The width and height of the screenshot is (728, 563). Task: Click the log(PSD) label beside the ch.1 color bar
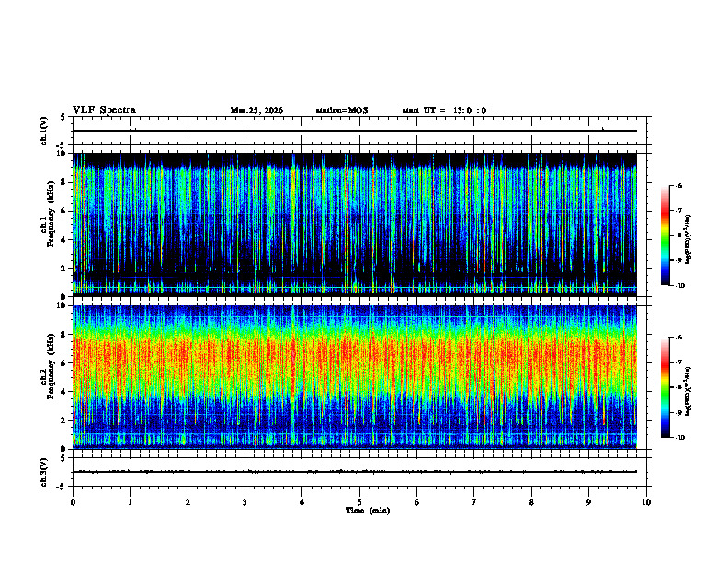688,240
